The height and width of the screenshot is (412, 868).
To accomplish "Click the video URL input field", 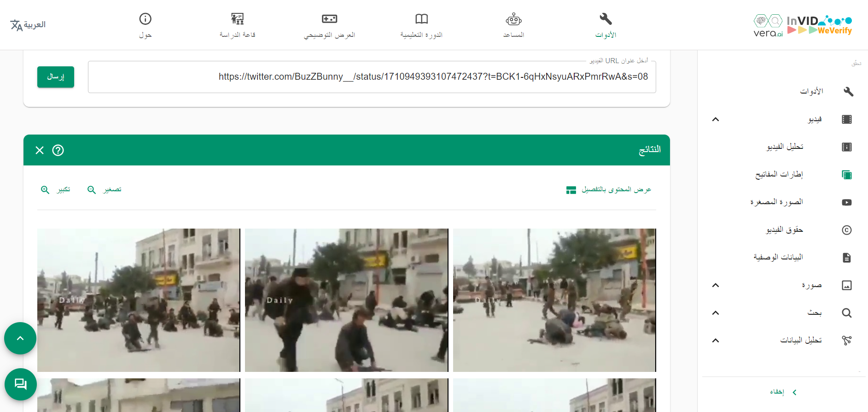I will (x=372, y=77).
